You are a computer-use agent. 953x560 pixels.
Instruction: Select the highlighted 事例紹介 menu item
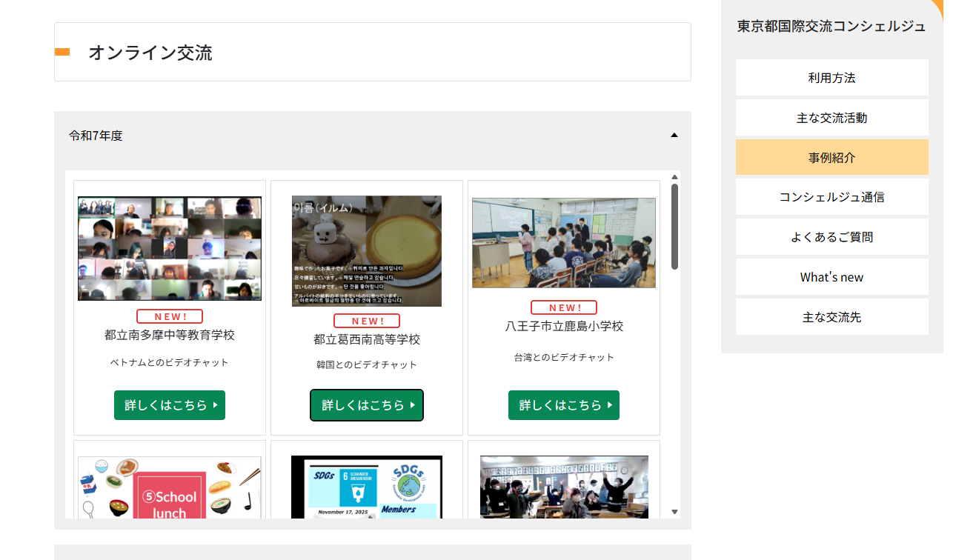[831, 158]
